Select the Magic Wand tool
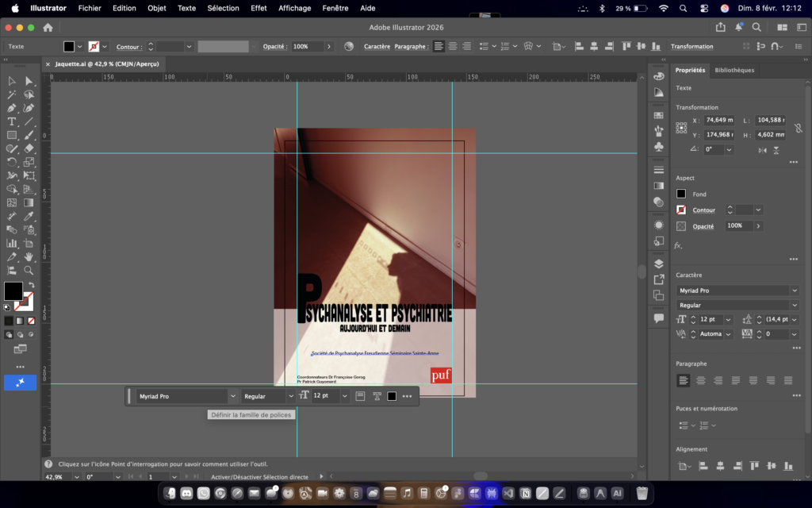Image resolution: width=812 pixels, height=508 pixels. [11, 94]
